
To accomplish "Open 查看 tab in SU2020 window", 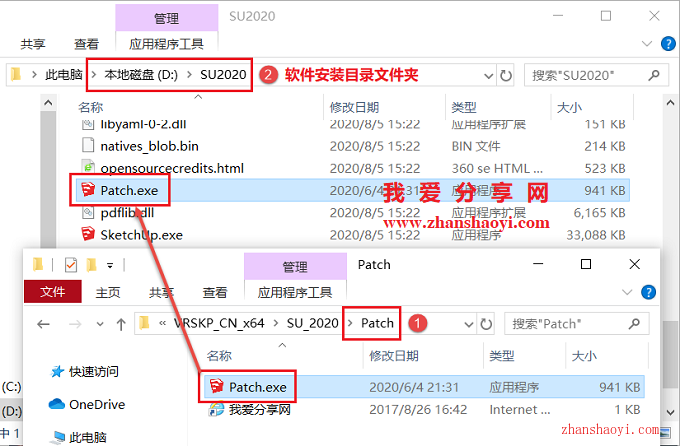I will point(86,44).
